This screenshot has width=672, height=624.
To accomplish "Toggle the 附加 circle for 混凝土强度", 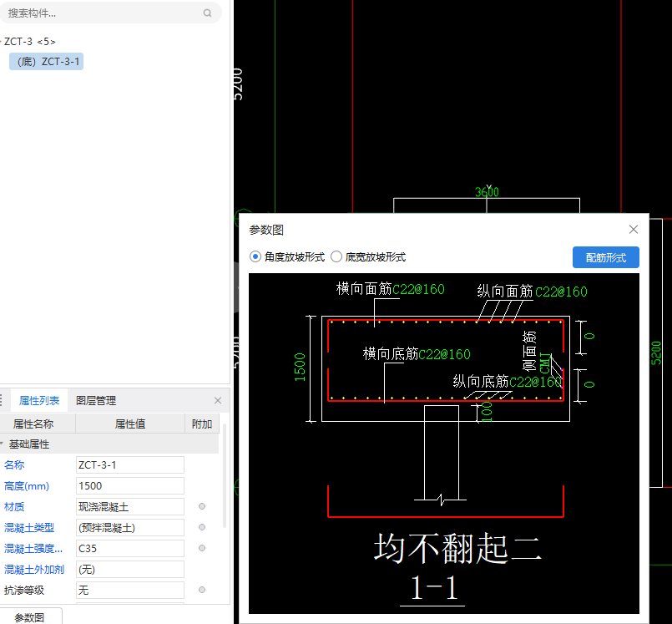I will 202,548.
